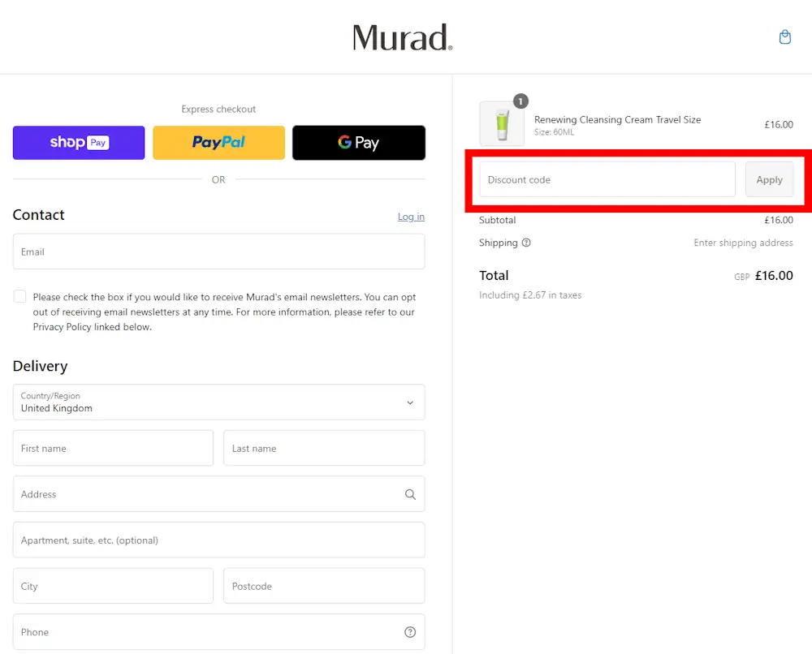Click the search icon in Address field
Viewport: 812px width, 654px height.
[x=410, y=494]
